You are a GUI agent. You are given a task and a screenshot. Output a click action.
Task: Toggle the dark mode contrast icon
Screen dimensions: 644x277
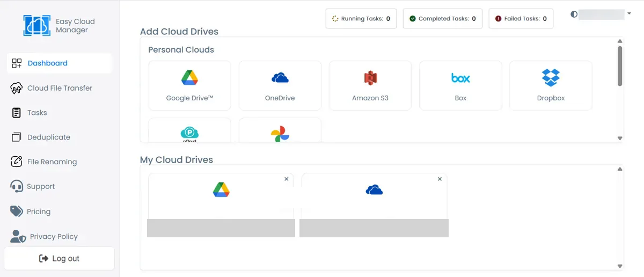[x=574, y=14]
